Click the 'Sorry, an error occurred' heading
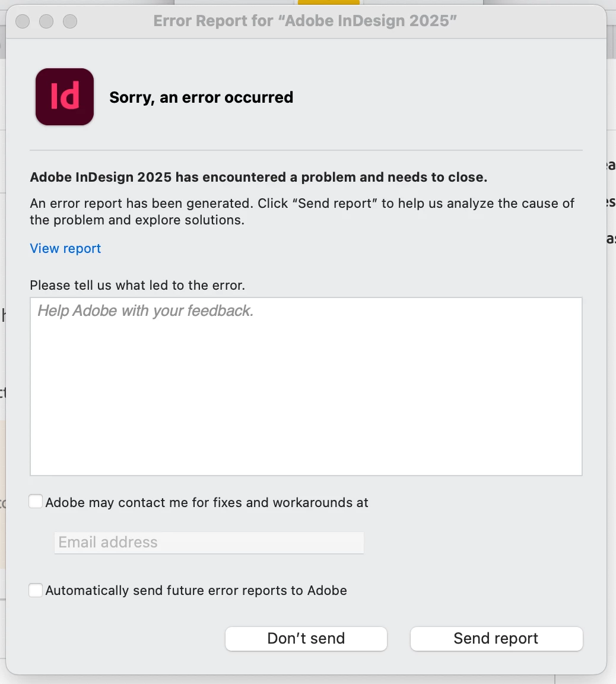The width and height of the screenshot is (616, 684). (x=201, y=97)
